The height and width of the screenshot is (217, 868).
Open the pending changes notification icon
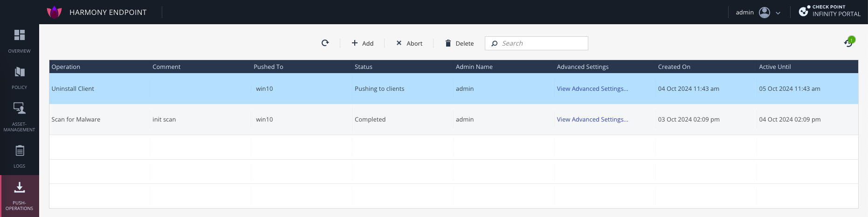point(849,42)
